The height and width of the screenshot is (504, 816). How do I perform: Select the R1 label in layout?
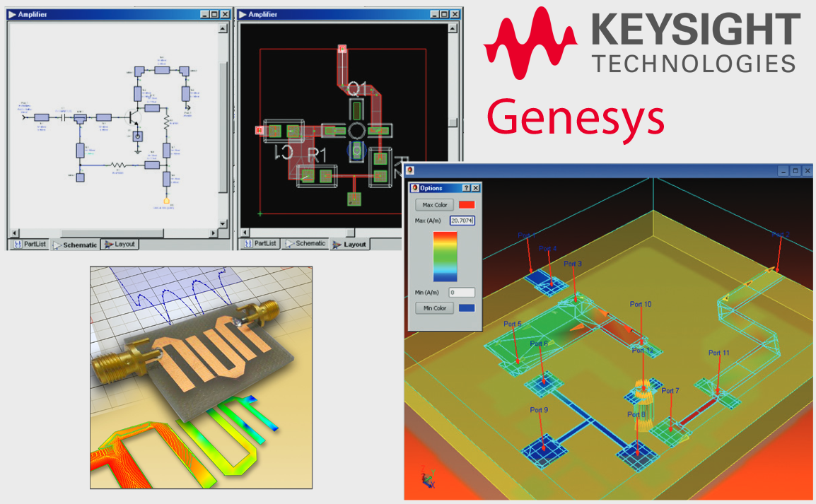pyautogui.click(x=317, y=155)
